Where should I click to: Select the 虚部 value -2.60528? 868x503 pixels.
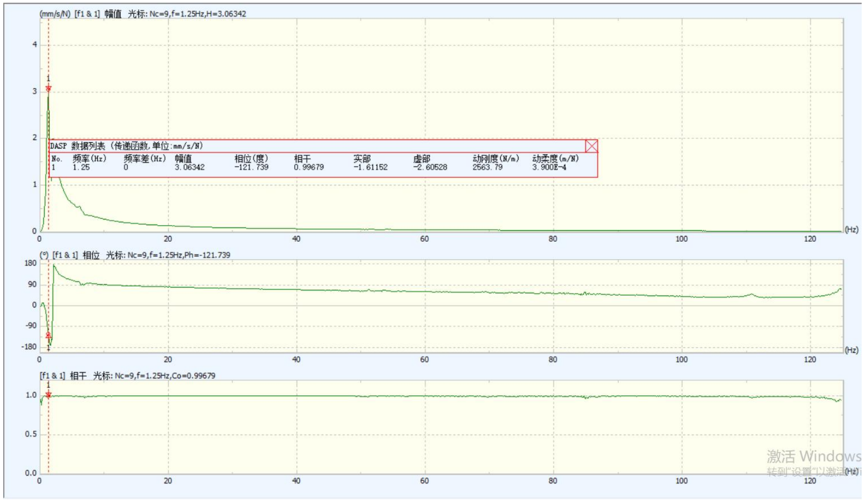(x=430, y=167)
